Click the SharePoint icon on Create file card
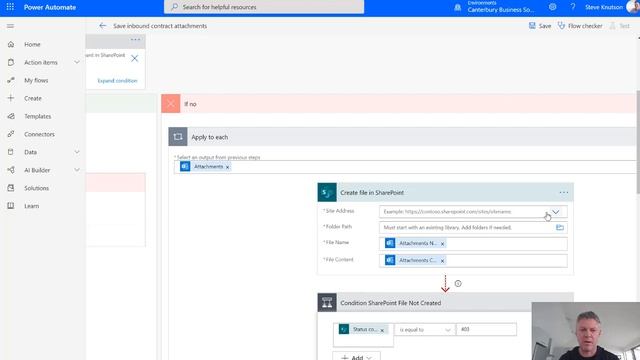 click(x=327, y=192)
